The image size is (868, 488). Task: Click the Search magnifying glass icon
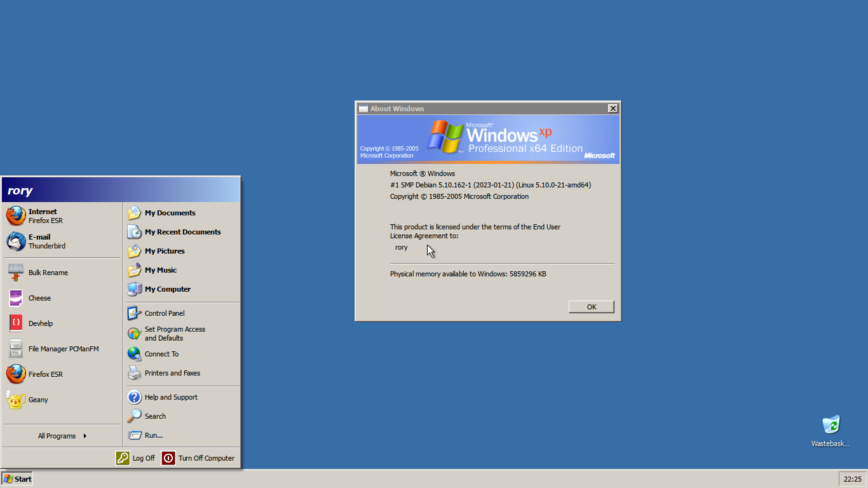pos(134,416)
